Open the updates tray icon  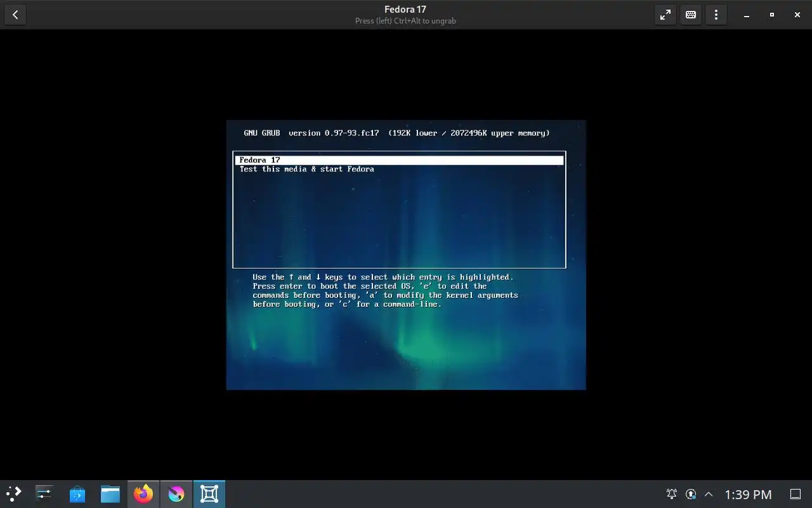click(x=691, y=494)
